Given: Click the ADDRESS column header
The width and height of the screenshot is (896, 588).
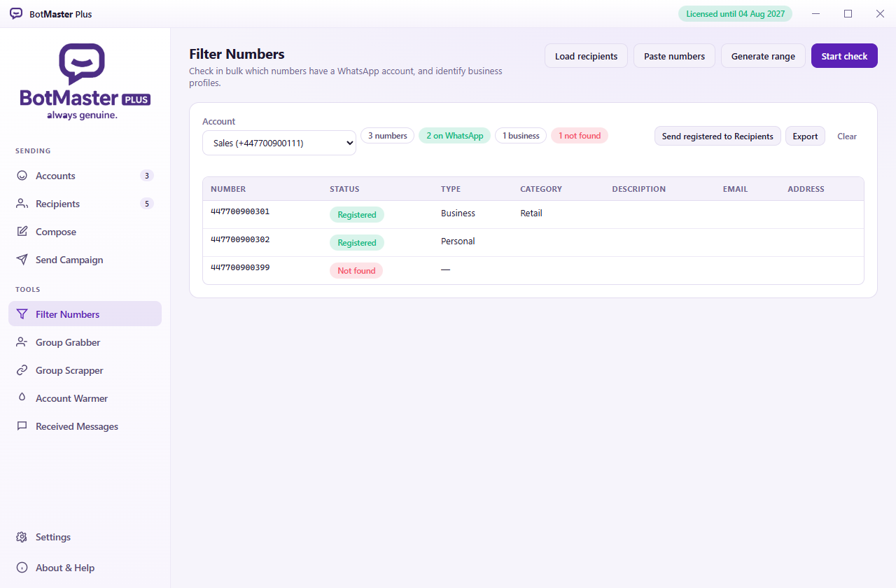Looking at the screenshot, I should click(x=806, y=189).
